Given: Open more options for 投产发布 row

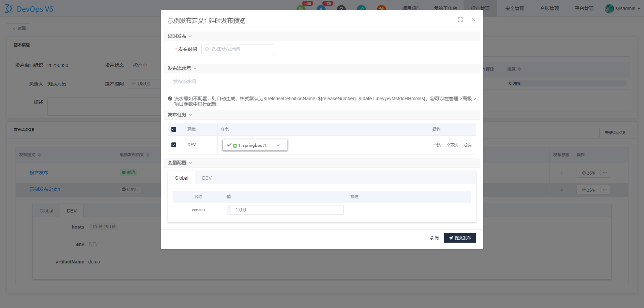Looking at the screenshot, I should [605, 173].
